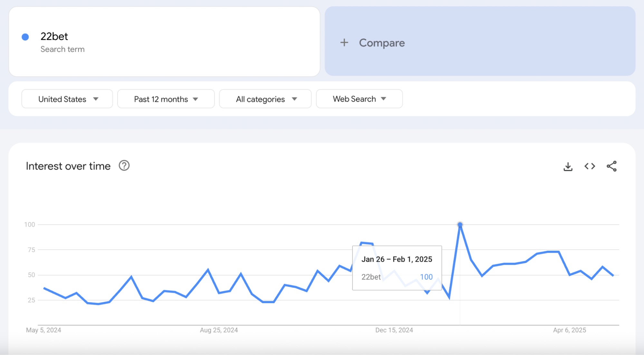The width and height of the screenshot is (644, 355).
Task: Click the blue dot next to 22bet
Action: (25, 37)
